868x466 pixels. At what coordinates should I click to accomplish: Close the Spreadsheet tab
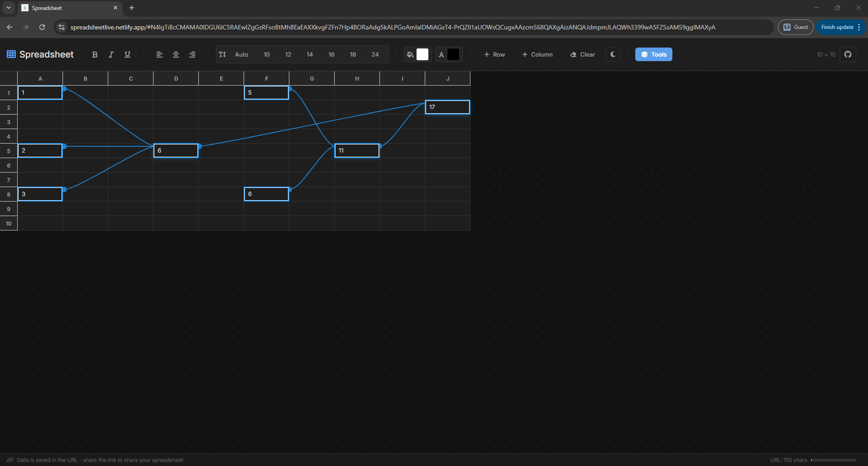(115, 8)
